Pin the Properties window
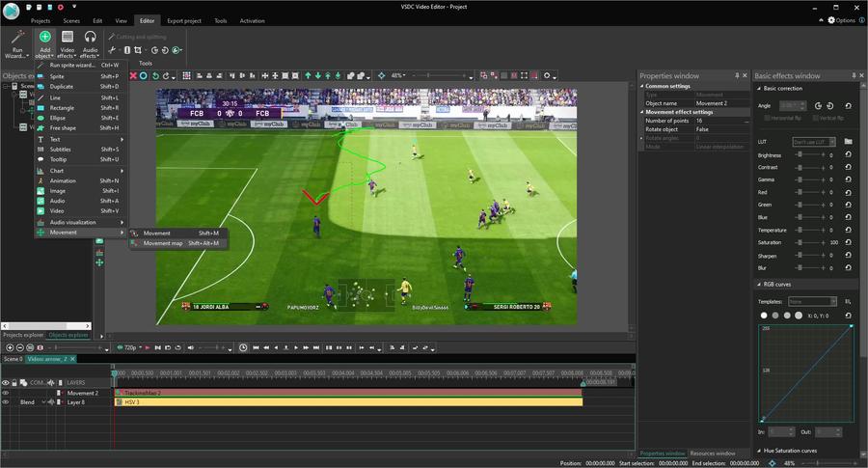Viewport: 868px width, 468px height. 737,75
